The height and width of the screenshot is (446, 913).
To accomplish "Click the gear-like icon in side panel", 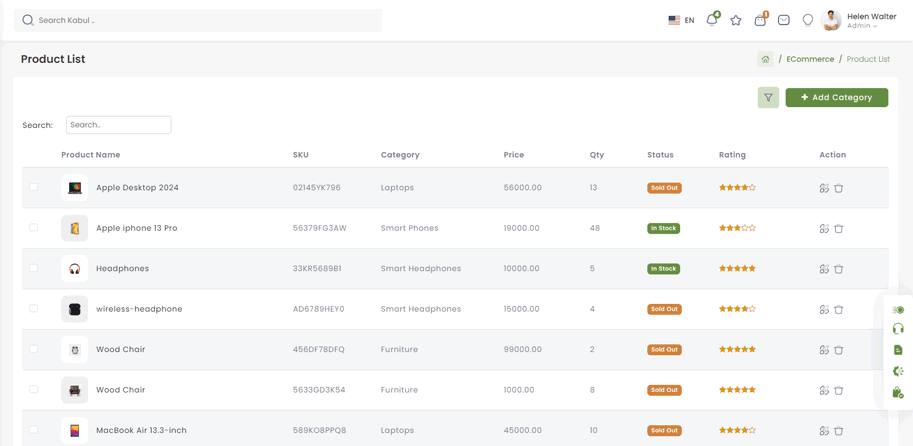I will pyautogui.click(x=898, y=371).
